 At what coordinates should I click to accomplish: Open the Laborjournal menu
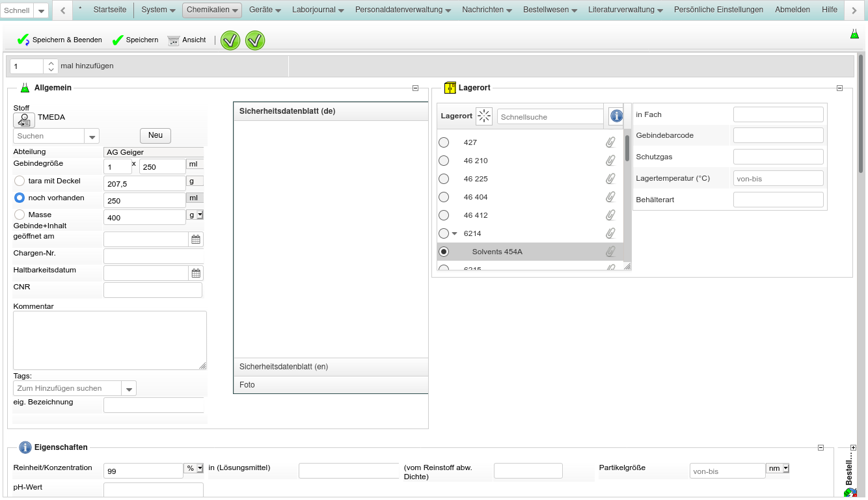pos(318,10)
